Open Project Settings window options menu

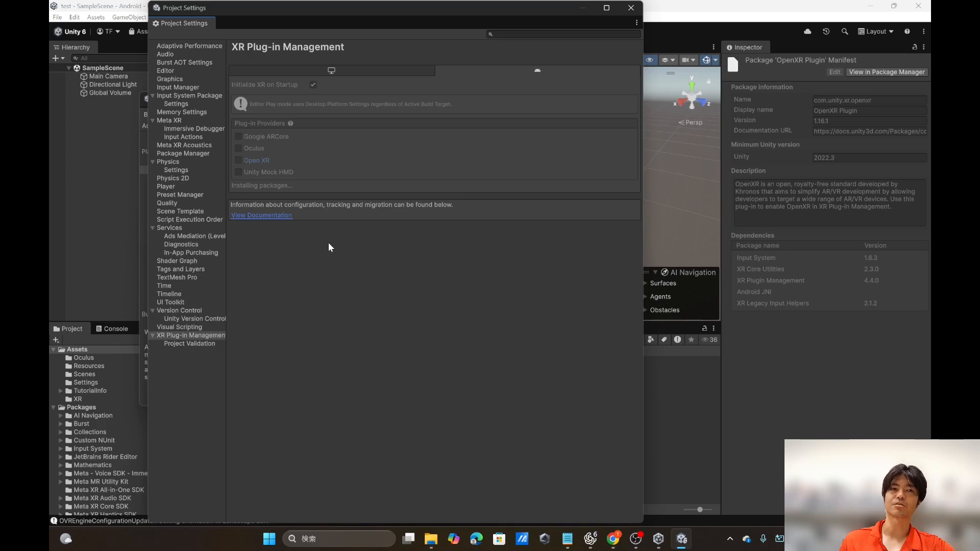pyautogui.click(x=636, y=22)
